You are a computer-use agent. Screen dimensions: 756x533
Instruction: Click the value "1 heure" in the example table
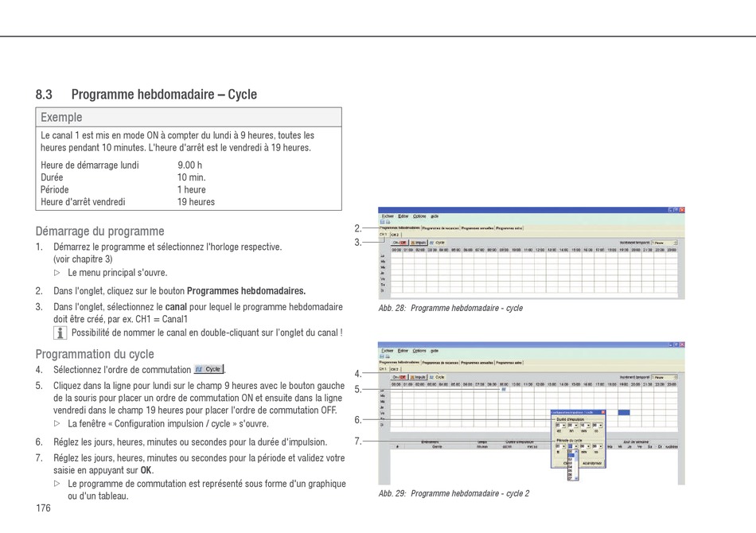pyautogui.click(x=192, y=189)
